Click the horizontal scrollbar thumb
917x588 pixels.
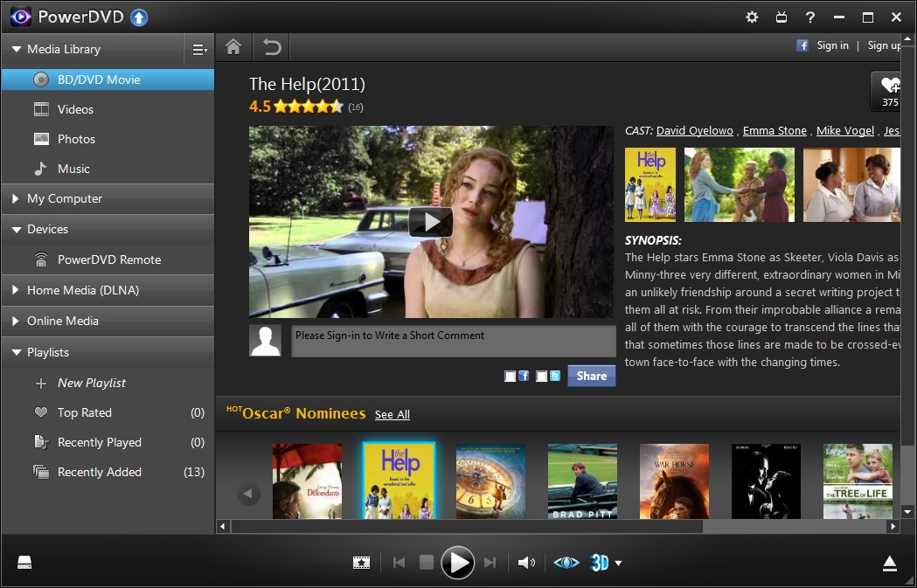467,527
